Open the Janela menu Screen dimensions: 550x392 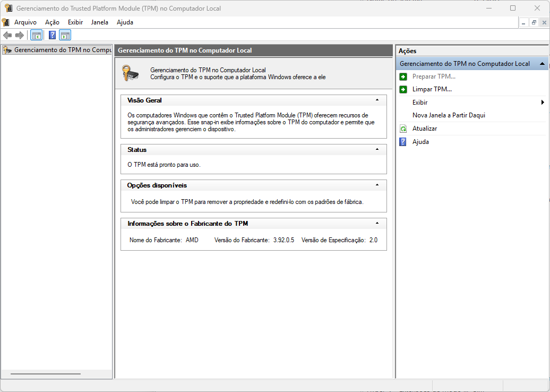[x=99, y=22]
